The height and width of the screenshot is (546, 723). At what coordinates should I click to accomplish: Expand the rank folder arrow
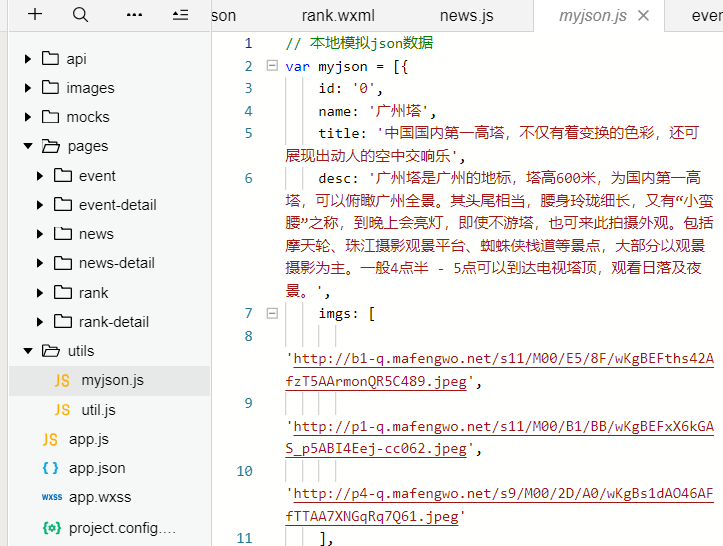[x=40, y=293]
